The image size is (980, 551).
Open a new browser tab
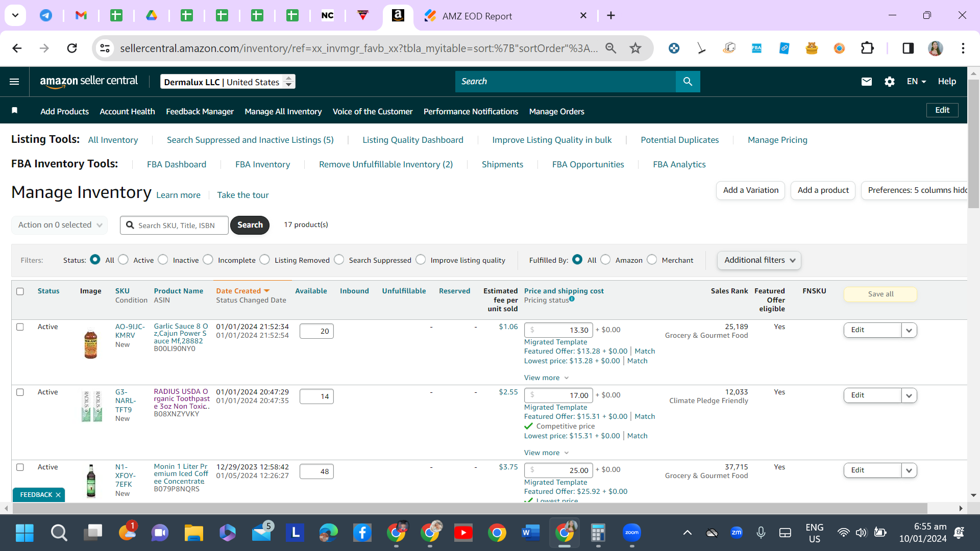pos(611,15)
